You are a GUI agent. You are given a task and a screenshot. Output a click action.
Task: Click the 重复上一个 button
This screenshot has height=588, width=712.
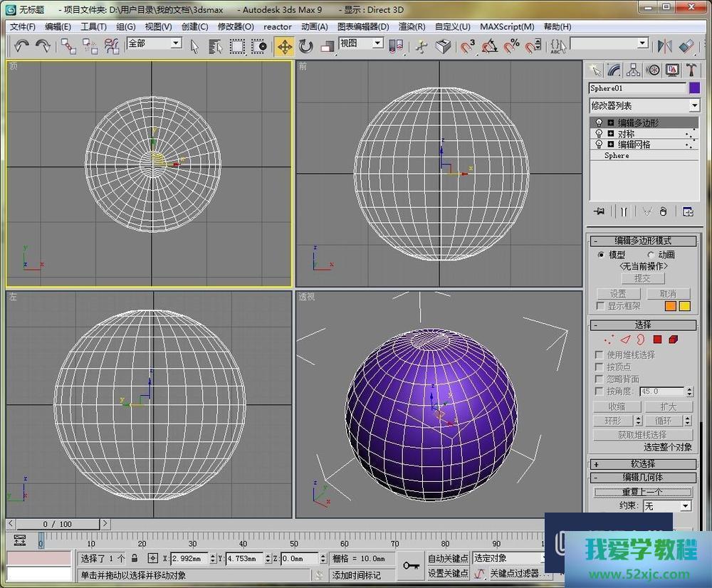[643, 492]
